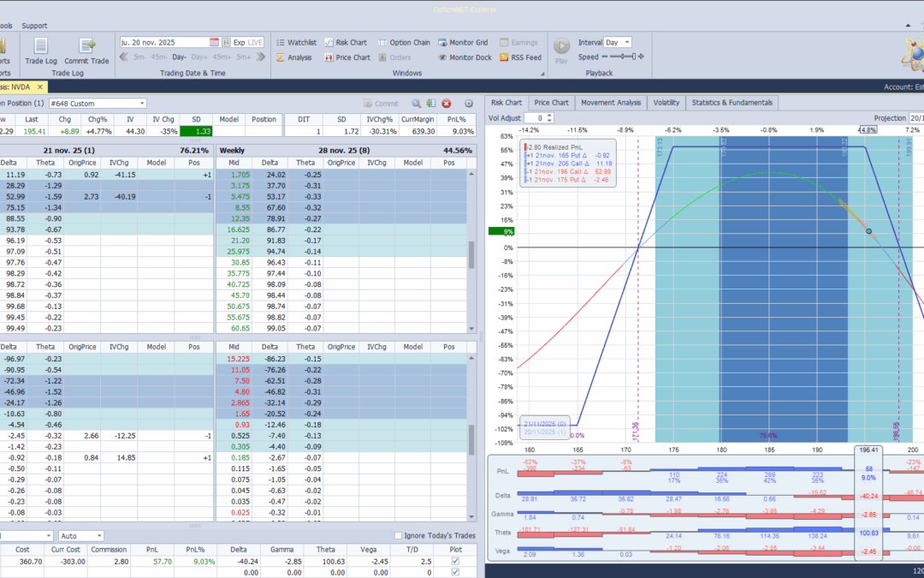
Task: Switch to the Volatility tab
Action: 666,103
